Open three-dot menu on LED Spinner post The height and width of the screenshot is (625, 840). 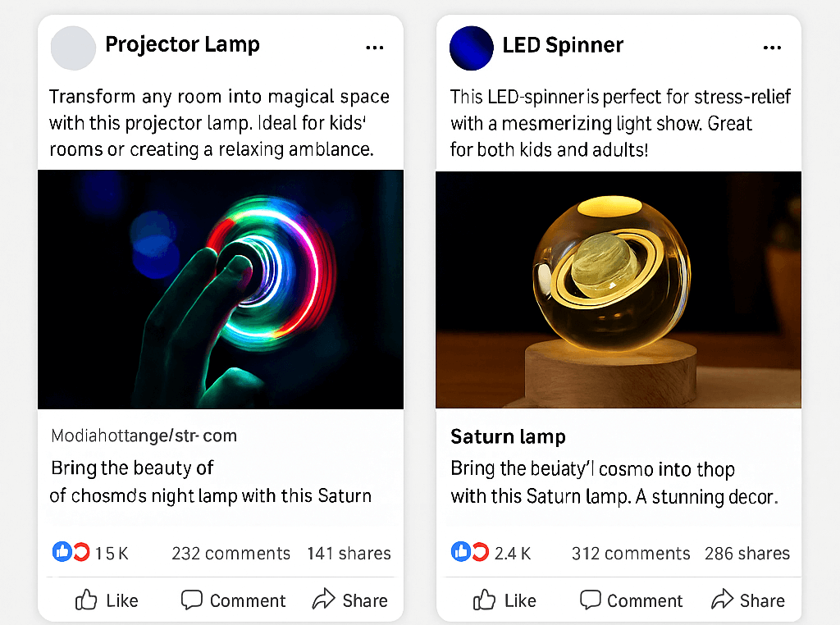[772, 48]
